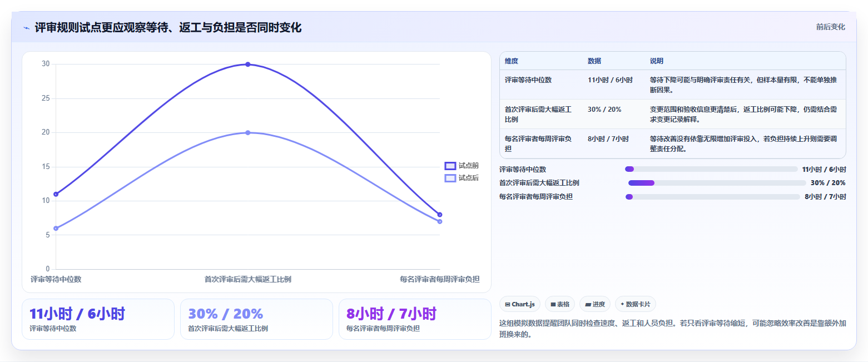Click the 试点后 point at value 6
Image resolution: width=868 pixels, height=362 pixels.
56,229
